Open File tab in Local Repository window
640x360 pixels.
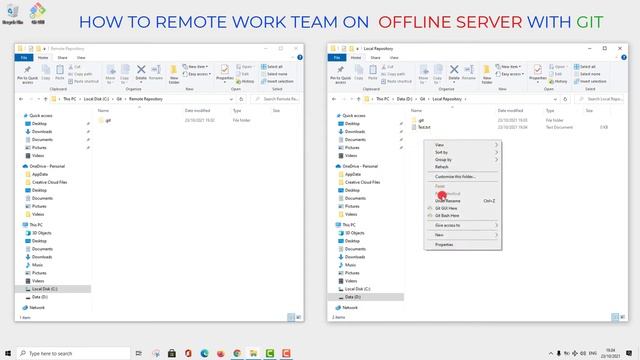337,58
